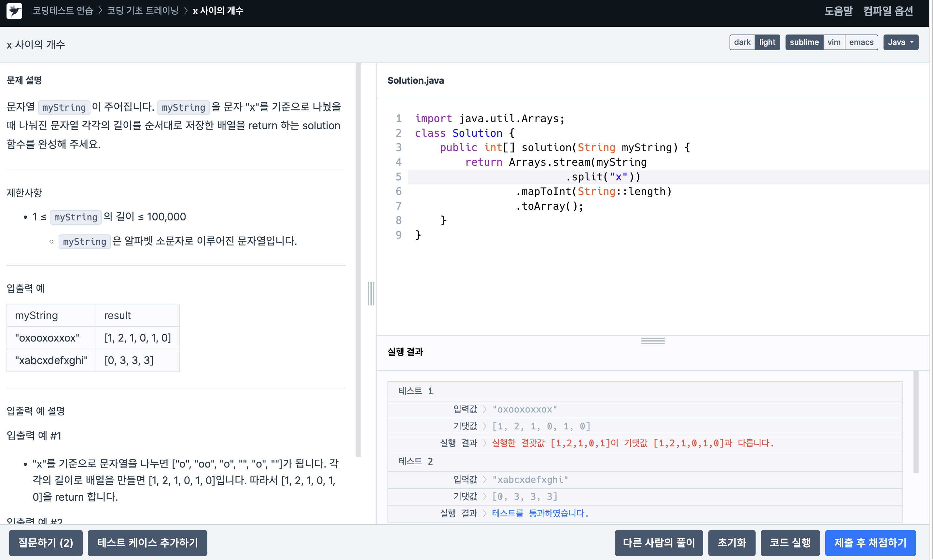Open the 컴파일 옵션 menu

coord(888,11)
